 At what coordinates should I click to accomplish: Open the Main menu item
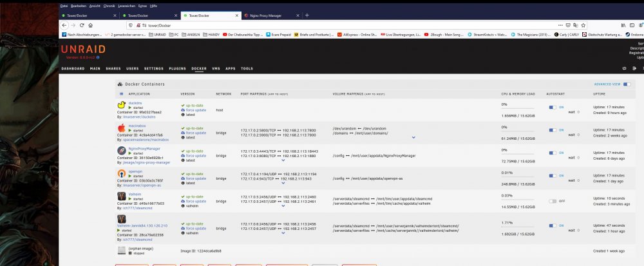[x=95, y=68]
